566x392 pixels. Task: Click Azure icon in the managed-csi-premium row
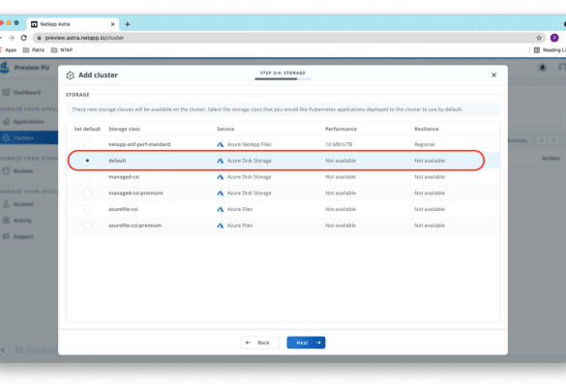point(221,194)
